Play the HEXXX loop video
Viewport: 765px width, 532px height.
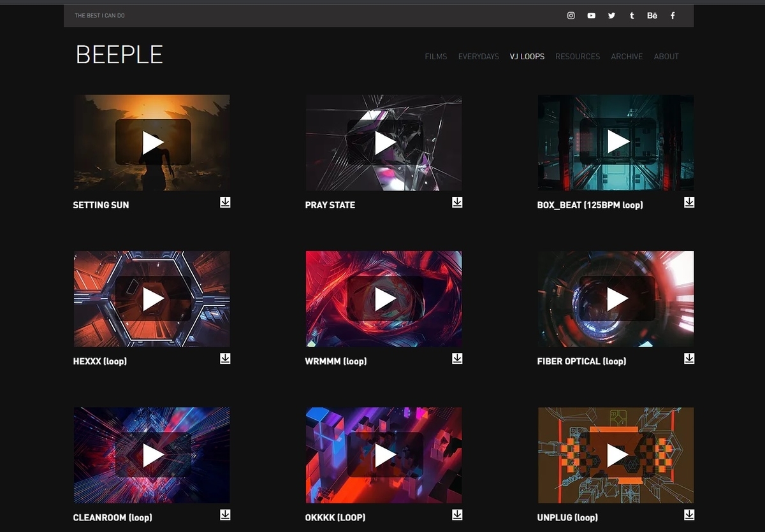click(x=153, y=298)
